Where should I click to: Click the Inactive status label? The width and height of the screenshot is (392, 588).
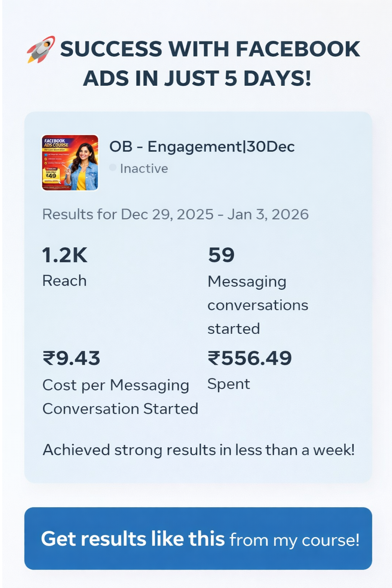click(x=144, y=168)
